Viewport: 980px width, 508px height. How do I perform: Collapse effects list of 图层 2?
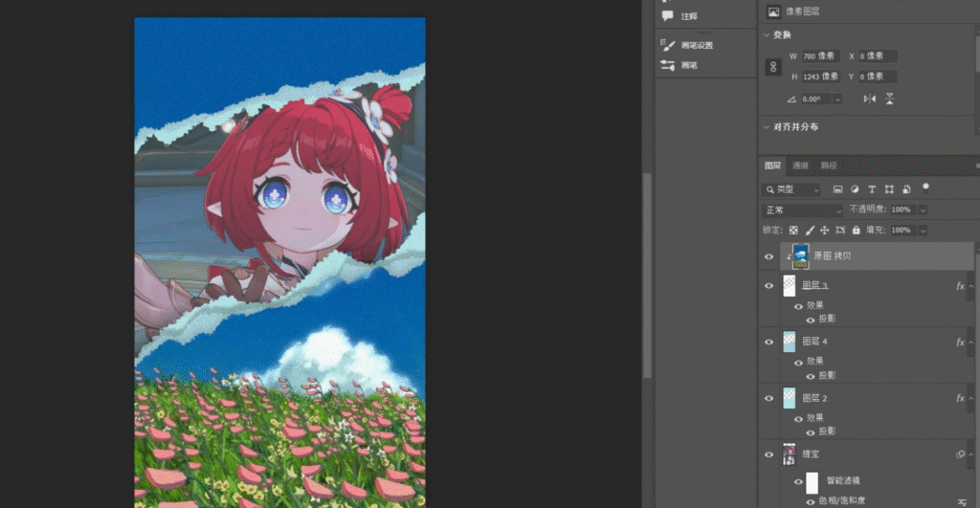(970, 398)
